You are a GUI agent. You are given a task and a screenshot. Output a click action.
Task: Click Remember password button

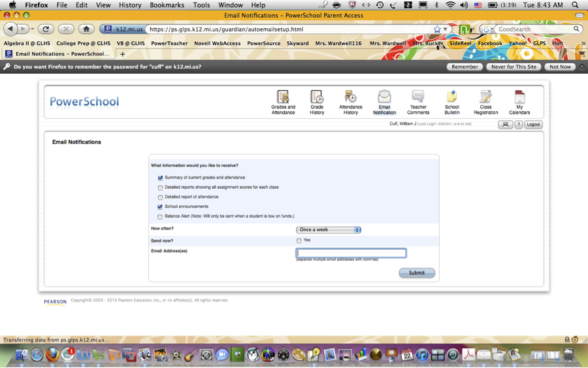tap(465, 67)
